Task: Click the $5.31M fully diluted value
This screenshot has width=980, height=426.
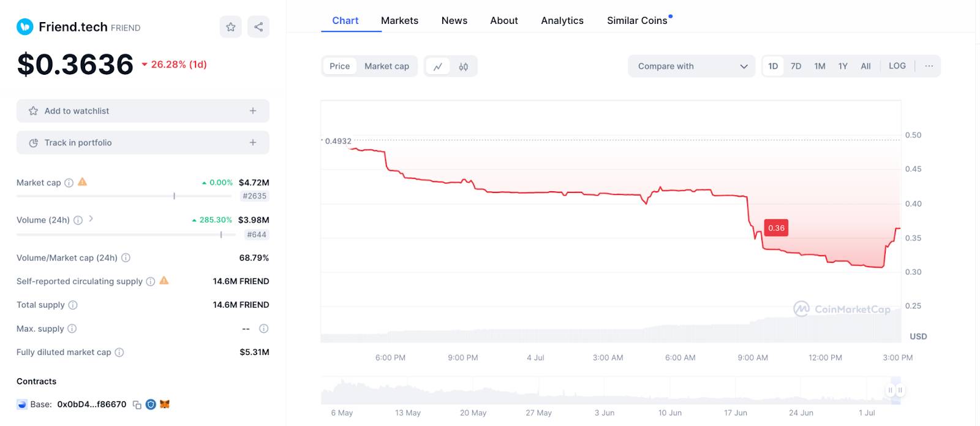Action: coord(254,352)
